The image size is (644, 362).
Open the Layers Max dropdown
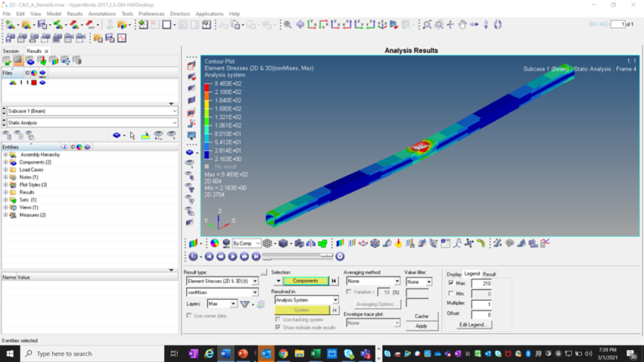coord(222,303)
